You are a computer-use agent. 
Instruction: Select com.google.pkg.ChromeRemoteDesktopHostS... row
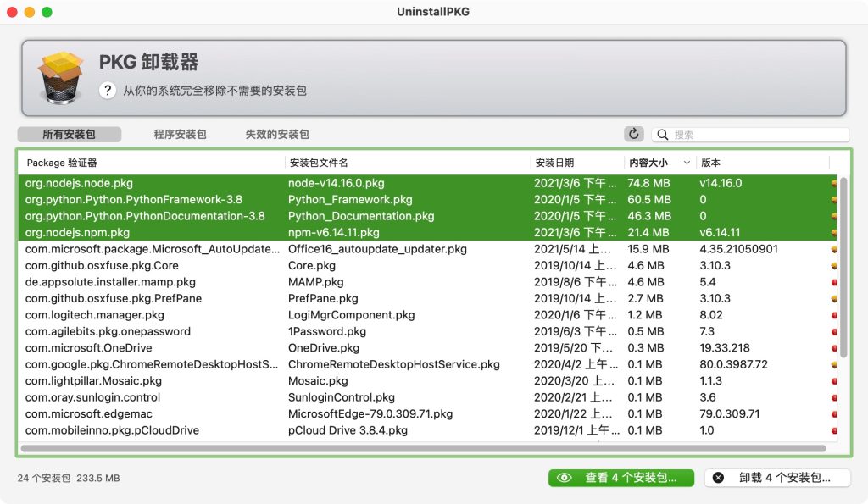pyautogui.click(x=427, y=364)
